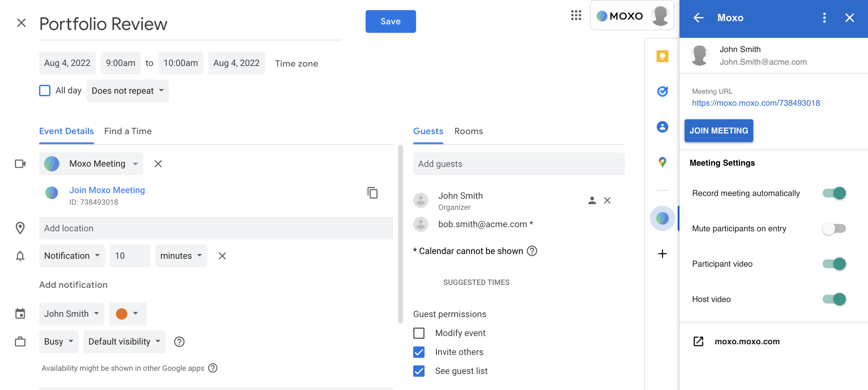
Task: Change the minutes unit dropdown
Action: pos(181,256)
